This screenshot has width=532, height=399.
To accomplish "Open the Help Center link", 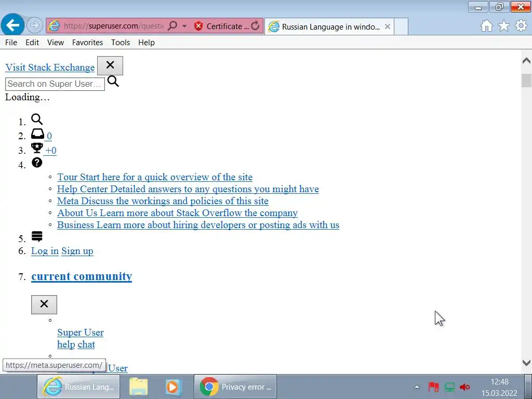I will click(188, 189).
